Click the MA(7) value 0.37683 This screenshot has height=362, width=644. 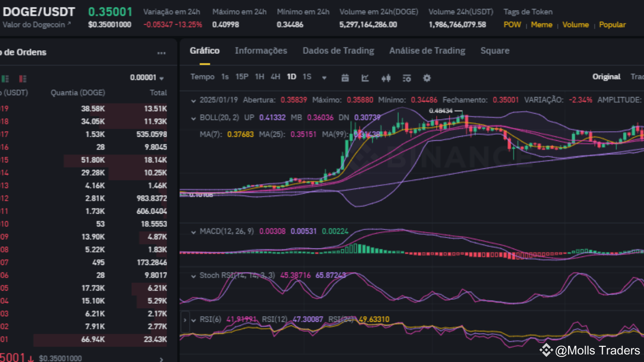coord(241,134)
